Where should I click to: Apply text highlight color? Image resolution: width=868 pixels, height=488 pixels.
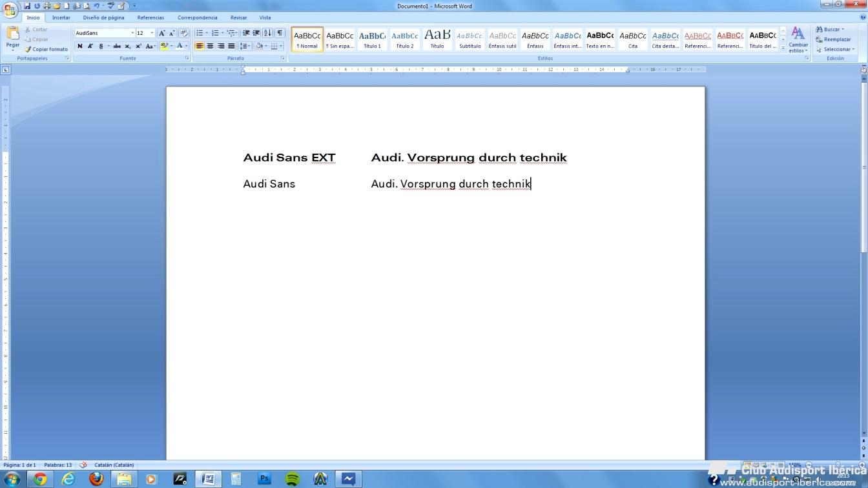[164, 46]
